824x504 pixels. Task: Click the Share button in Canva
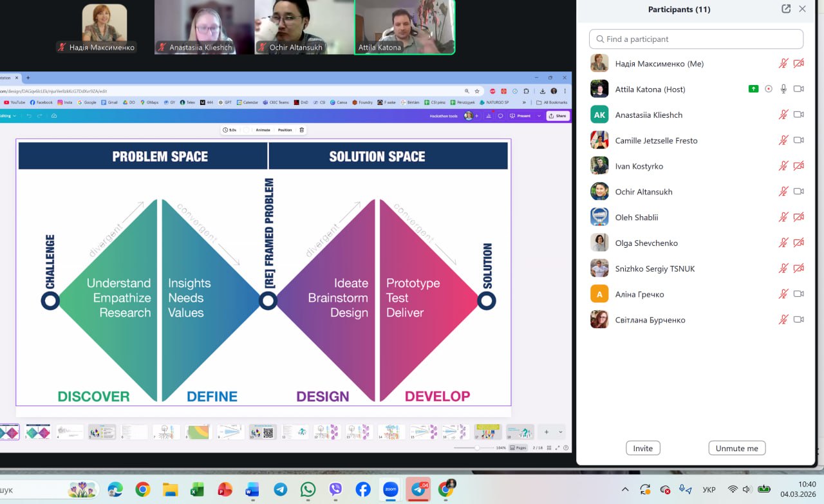click(x=558, y=116)
